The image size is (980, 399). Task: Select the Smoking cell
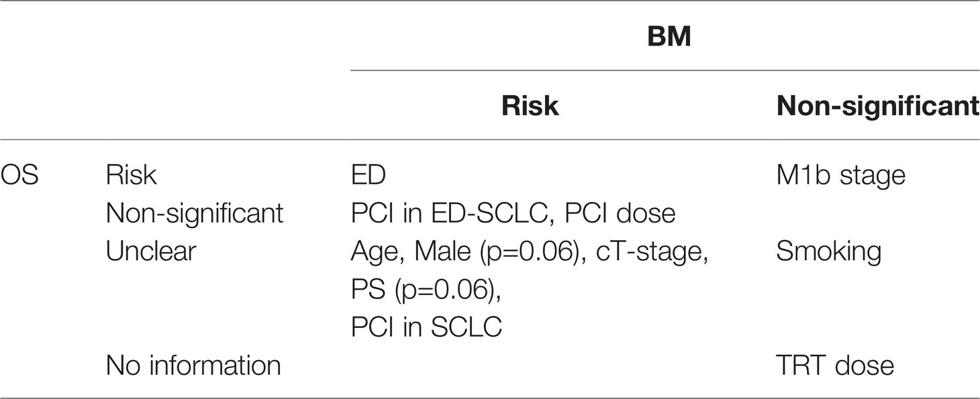click(x=828, y=251)
